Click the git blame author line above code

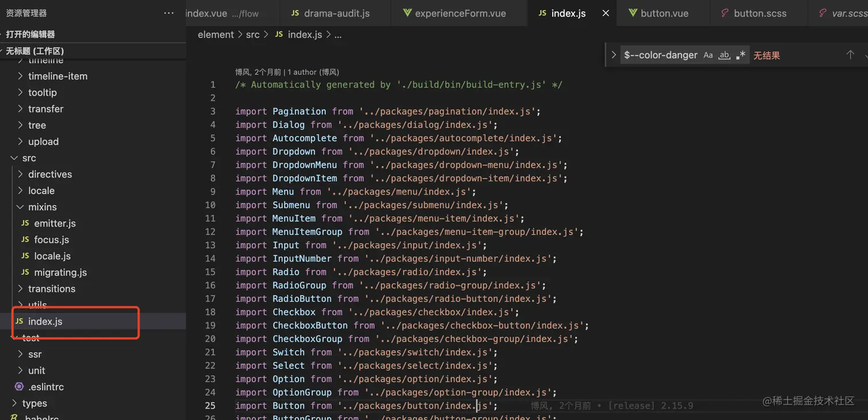tap(287, 72)
